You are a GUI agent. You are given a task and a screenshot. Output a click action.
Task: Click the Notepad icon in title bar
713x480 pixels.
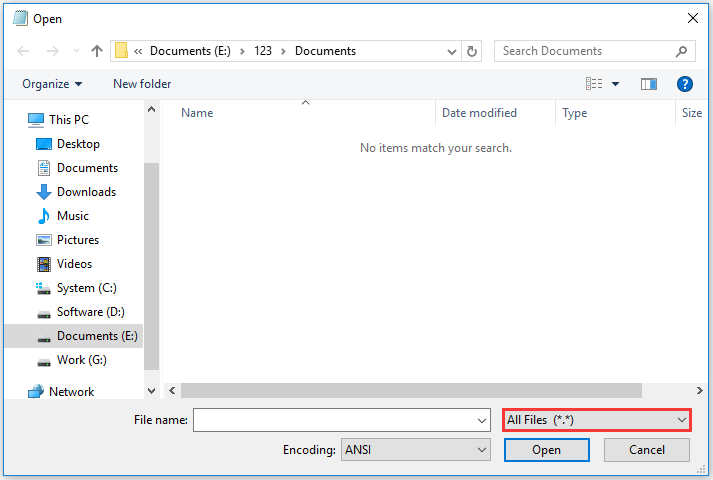(20, 18)
